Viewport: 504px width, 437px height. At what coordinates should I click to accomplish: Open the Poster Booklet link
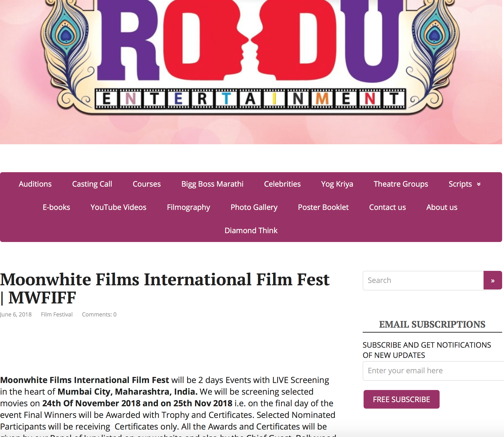(x=323, y=207)
